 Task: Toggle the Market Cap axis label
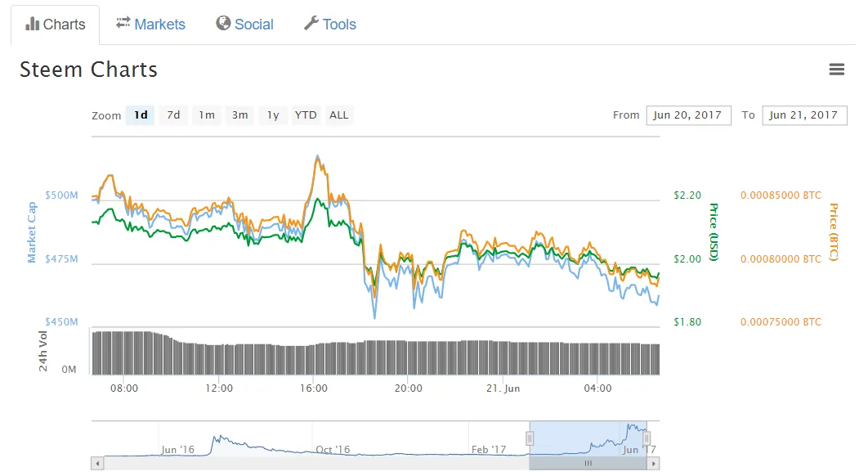[x=32, y=232]
